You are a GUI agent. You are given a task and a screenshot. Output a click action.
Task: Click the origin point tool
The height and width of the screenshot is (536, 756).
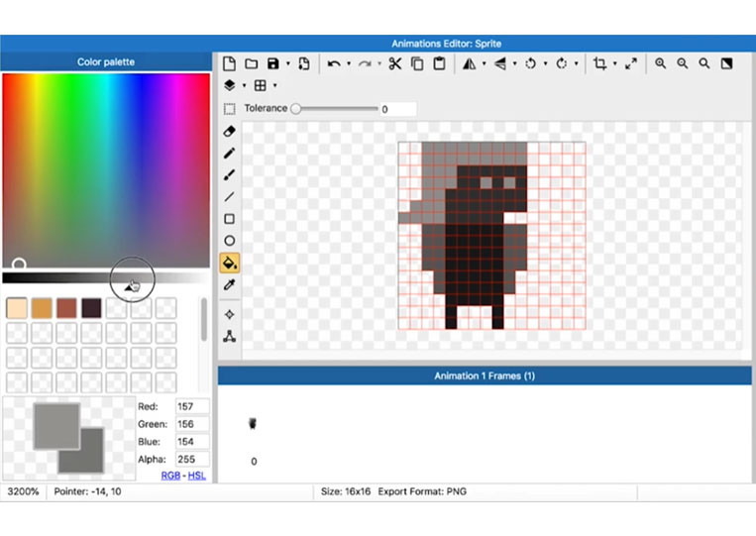click(230, 314)
